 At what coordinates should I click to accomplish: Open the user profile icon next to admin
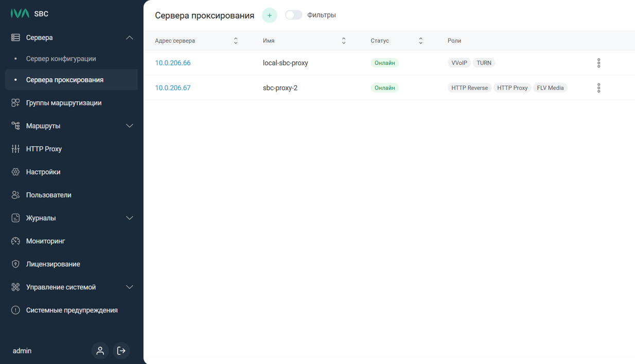coord(100,351)
